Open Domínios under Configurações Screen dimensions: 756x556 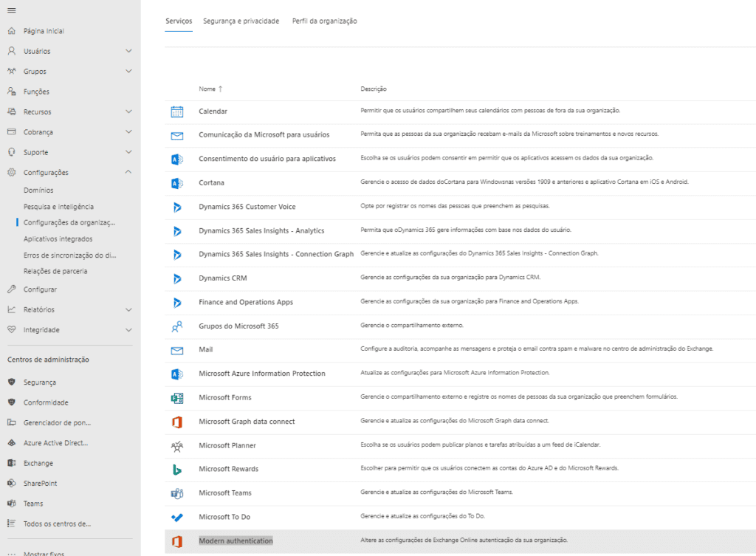[38, 190]
